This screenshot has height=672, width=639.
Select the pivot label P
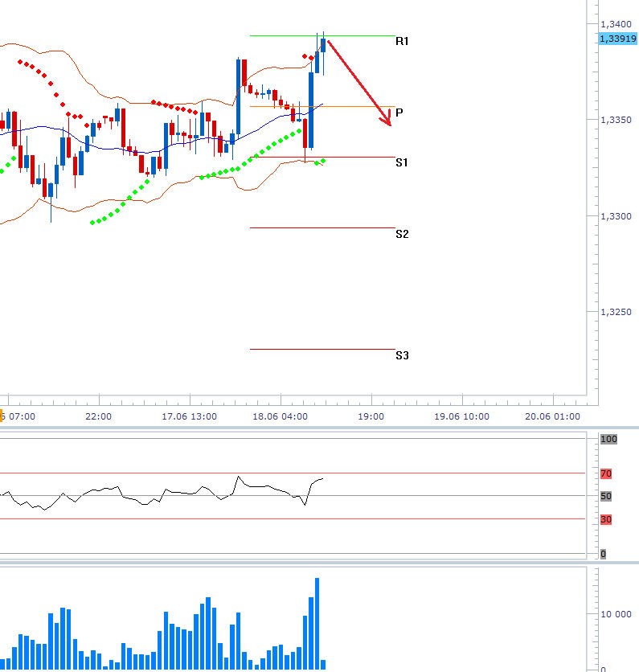coord(399,113)
